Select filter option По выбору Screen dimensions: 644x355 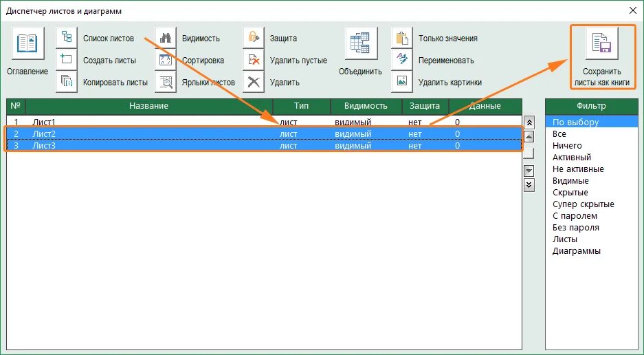[x=592, y=122]
